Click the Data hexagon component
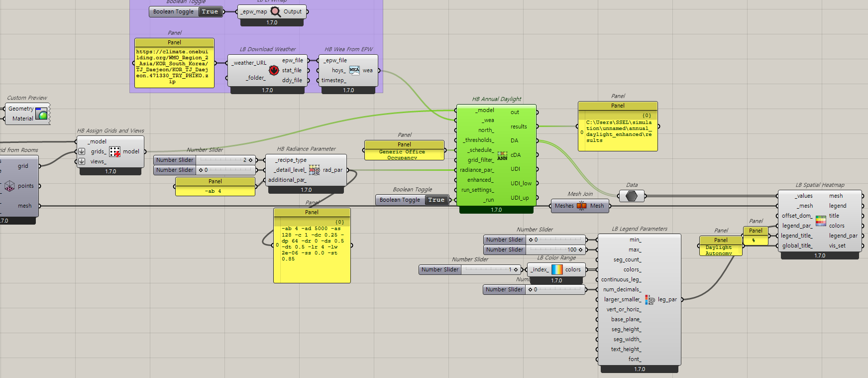 (632, 196)
